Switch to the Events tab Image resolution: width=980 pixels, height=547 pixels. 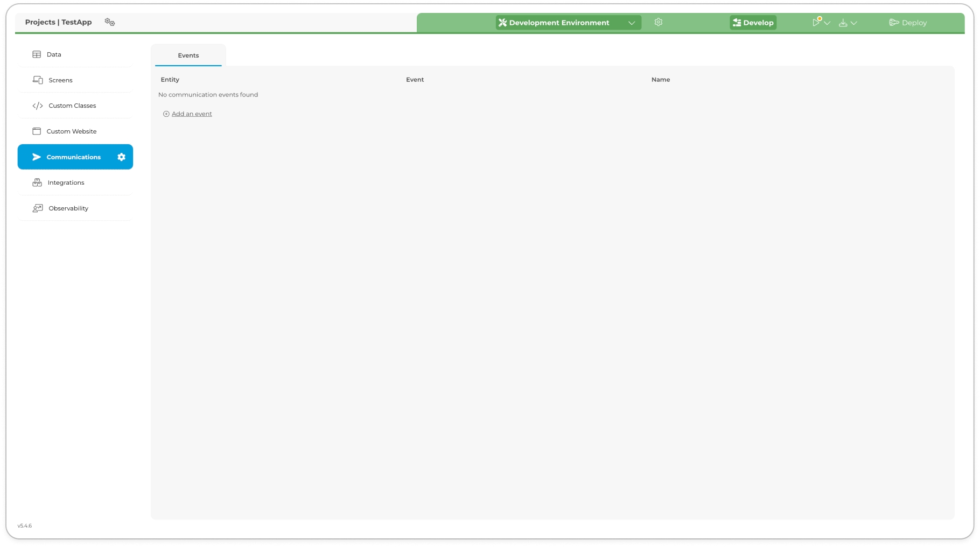click(x=188, y=55)
